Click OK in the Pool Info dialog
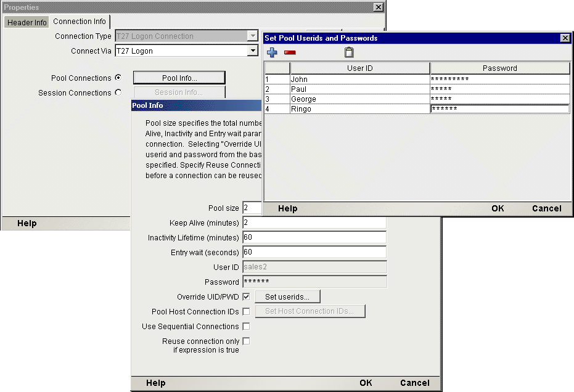The width and height of the screenshot is (574, 392). 366,382
